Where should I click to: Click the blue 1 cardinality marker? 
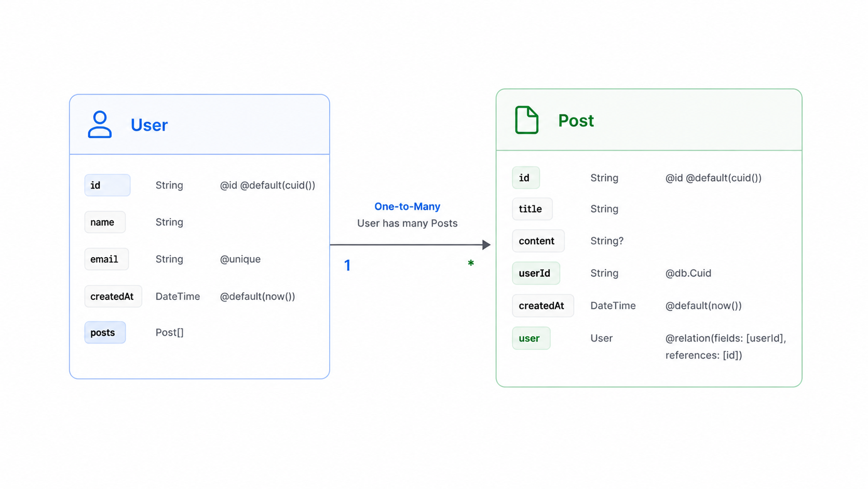click(347, 266)
